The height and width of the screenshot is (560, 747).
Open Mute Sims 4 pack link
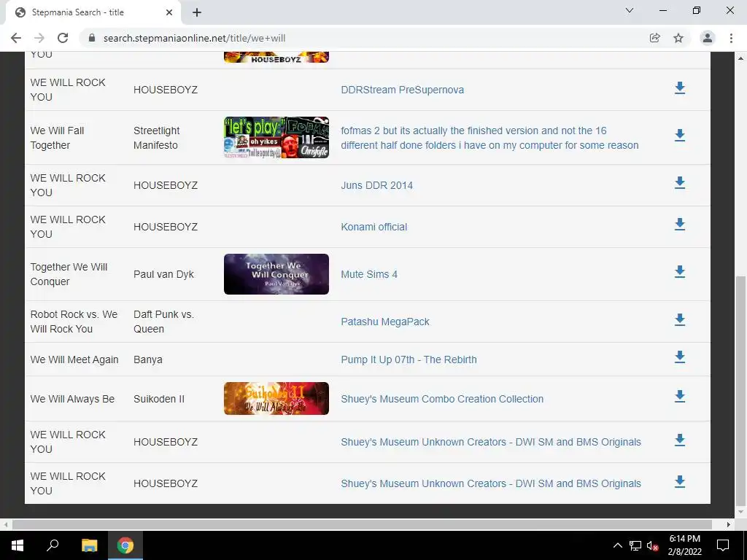tap(369, 274)
